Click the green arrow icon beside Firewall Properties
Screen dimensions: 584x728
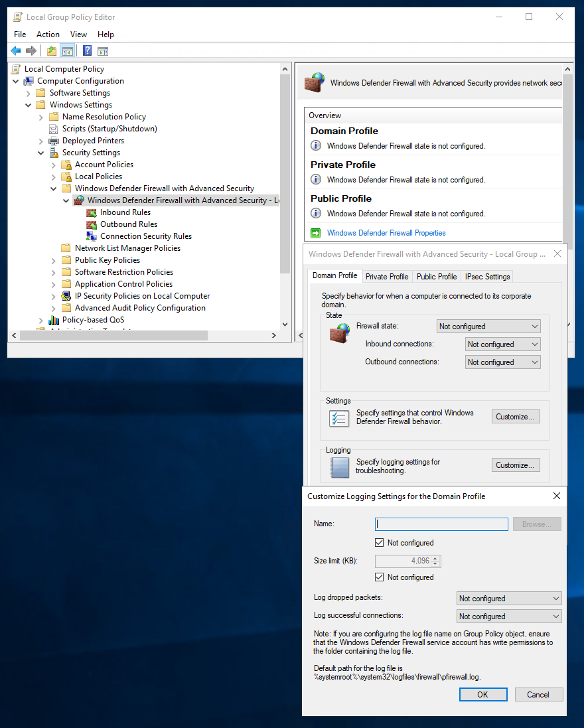point(316,233)
